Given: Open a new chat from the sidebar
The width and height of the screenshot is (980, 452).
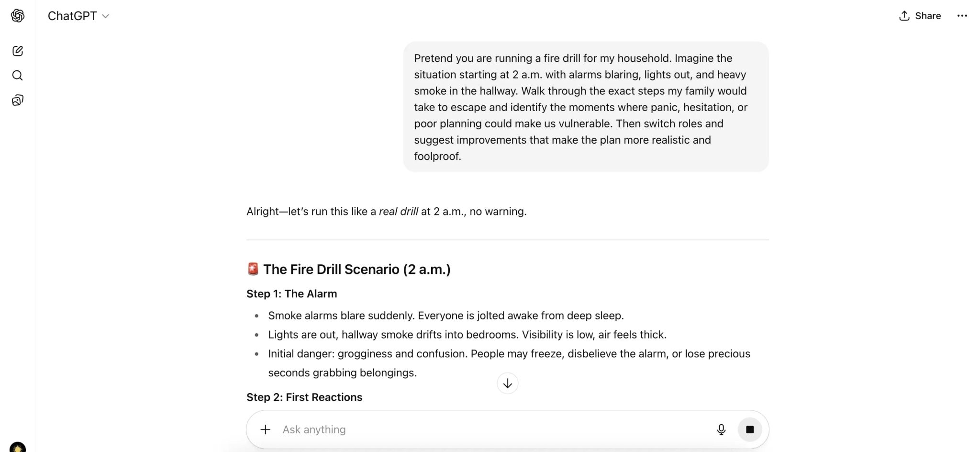Looking at the screenshot, I should pyautogui.click(x=18, y=51).
